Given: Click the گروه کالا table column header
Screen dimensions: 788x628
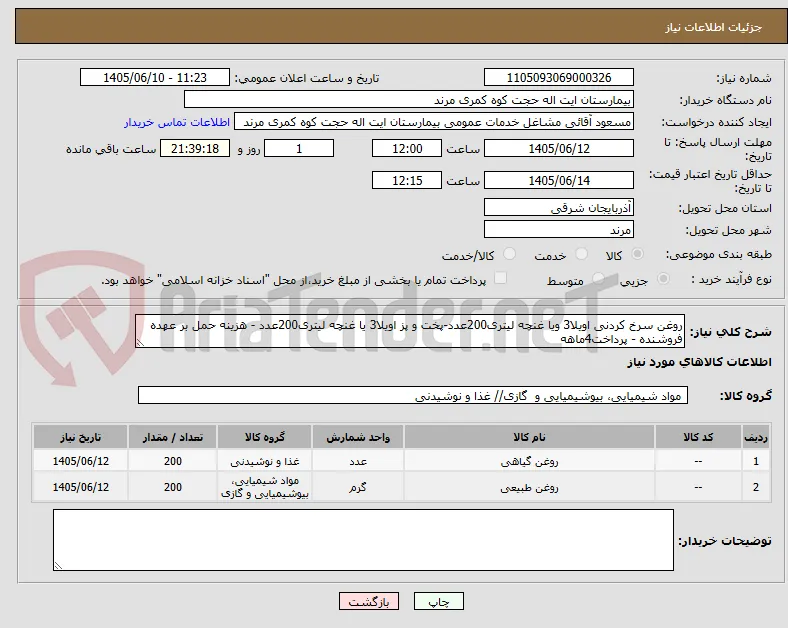Looking at the screenshot, I should coord(264,437).
